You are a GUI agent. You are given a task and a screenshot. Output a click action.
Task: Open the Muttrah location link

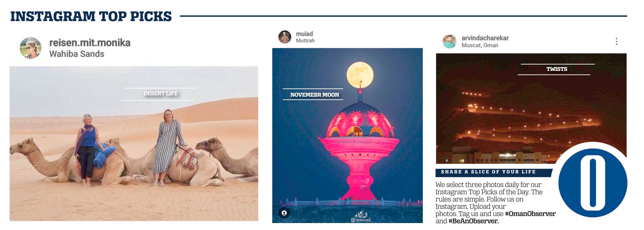tap(305, 41)
